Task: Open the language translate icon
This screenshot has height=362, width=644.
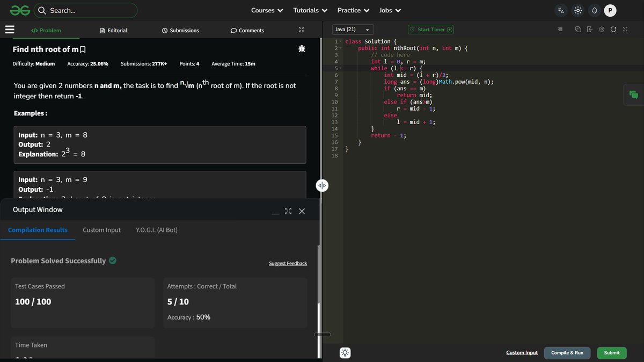Action: [x=561, y=10]
